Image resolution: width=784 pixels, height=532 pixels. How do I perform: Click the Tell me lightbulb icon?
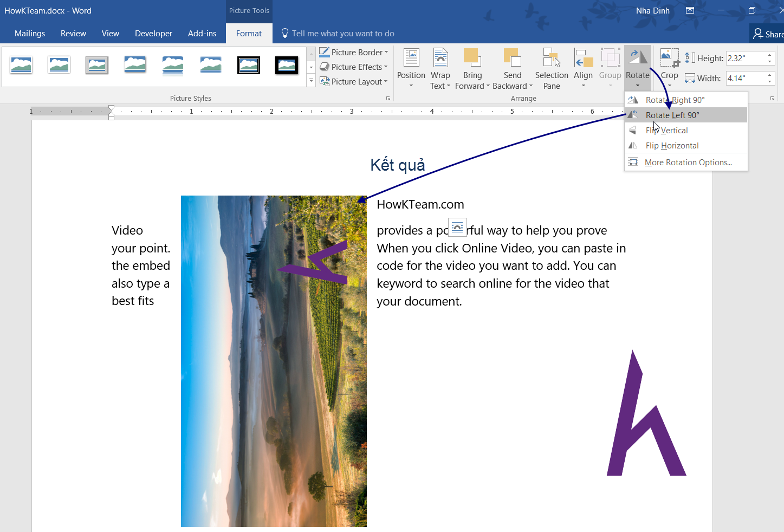coord(285,33)
